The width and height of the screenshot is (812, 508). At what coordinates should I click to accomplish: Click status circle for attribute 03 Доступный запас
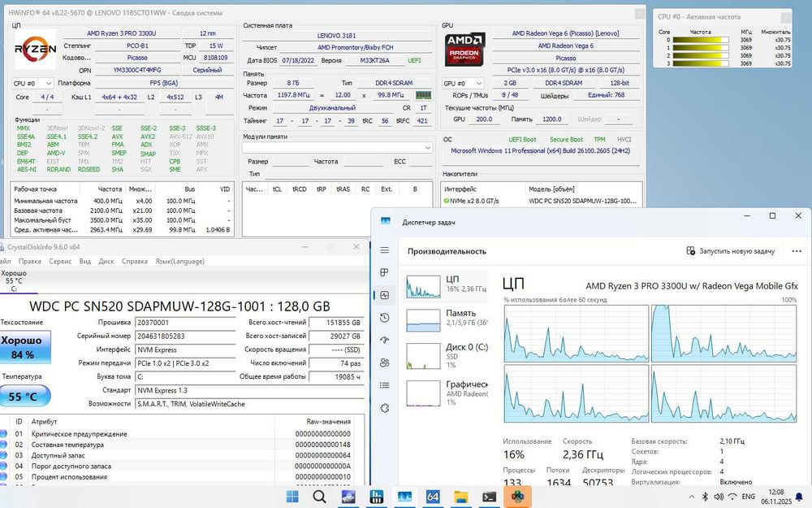[x=3, y=455]
